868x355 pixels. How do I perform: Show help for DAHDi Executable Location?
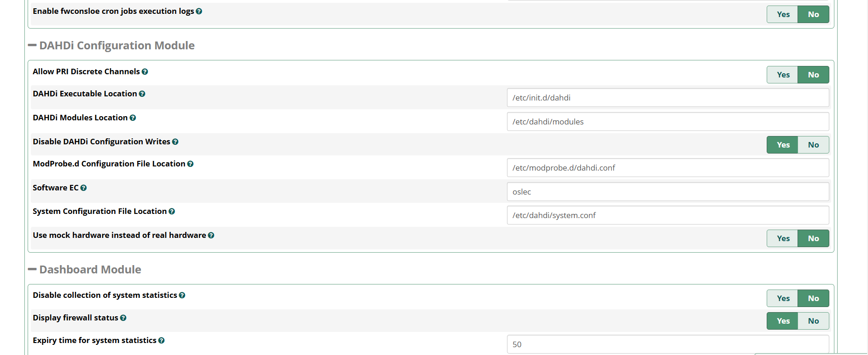coord(142,94)
